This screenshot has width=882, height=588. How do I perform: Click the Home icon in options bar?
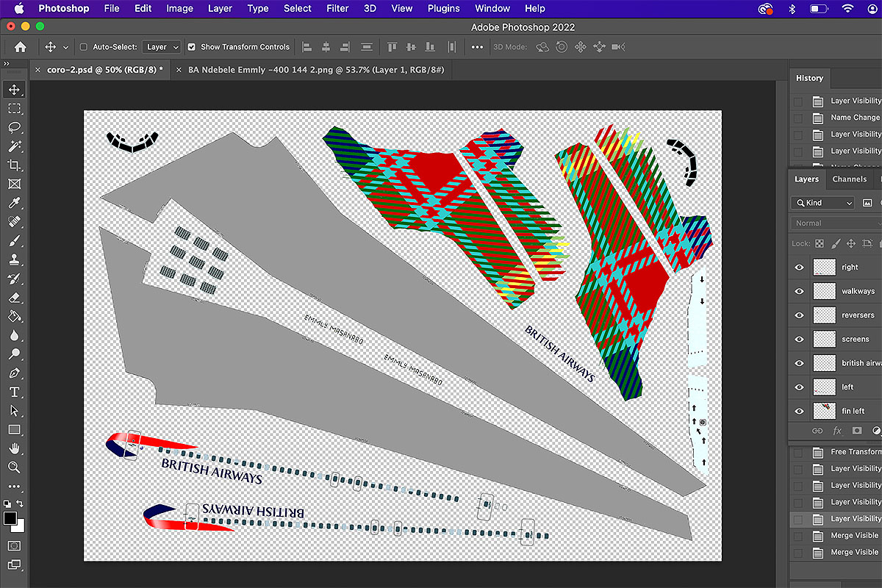[x=20, y=47]
